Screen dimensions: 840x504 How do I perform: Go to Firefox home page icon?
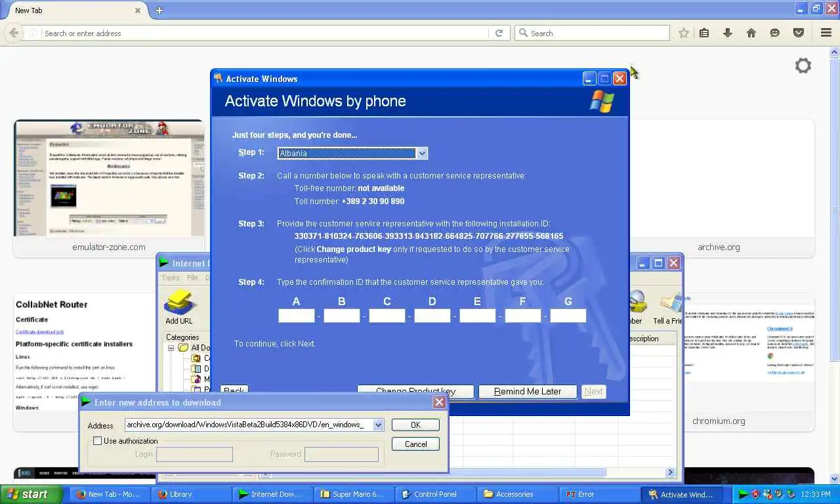click(x=751, y=33)
